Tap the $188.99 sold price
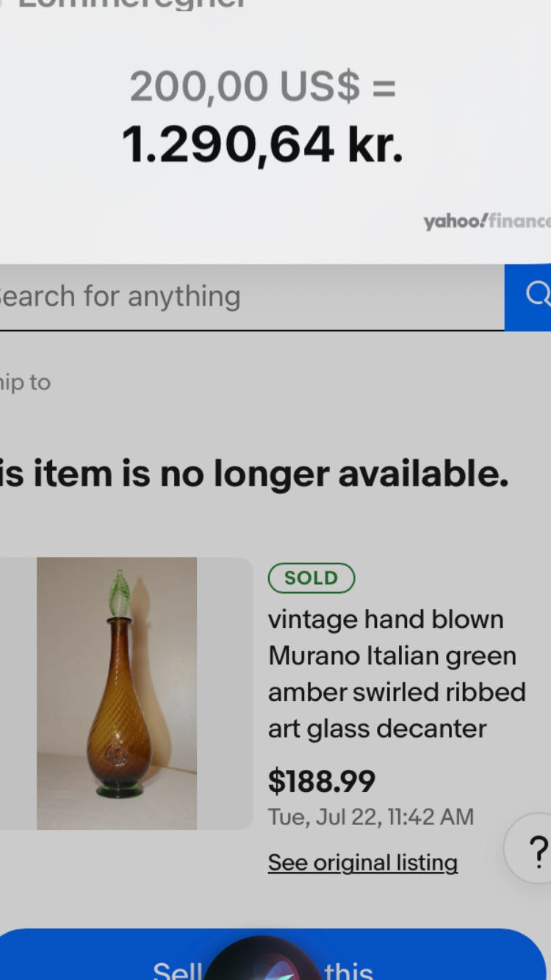The width and height of the screenshot is (551, 980). [x=321, y=781]
